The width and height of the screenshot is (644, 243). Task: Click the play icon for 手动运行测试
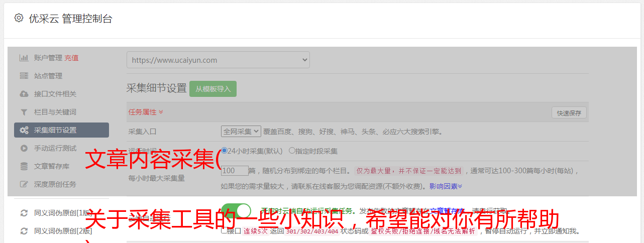(x=24, y=148)
